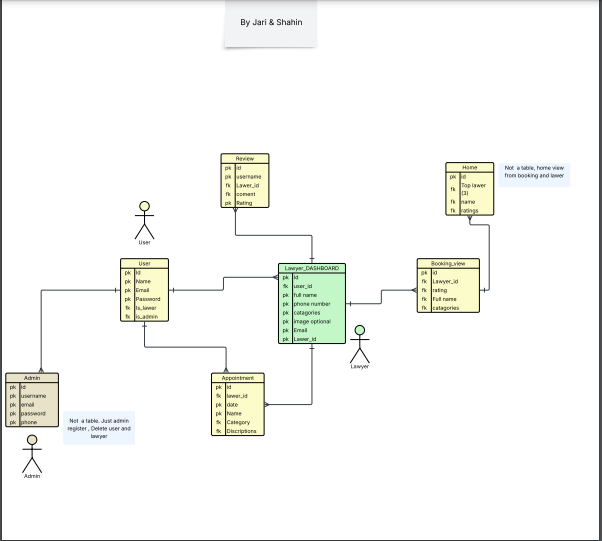Select the Home table header

(470, 167)
